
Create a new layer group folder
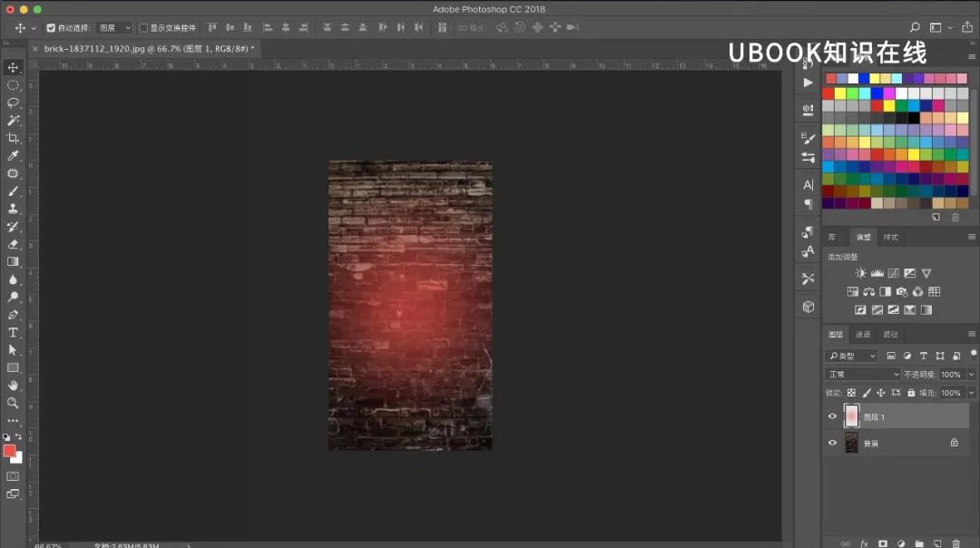[x=918, y=543]
